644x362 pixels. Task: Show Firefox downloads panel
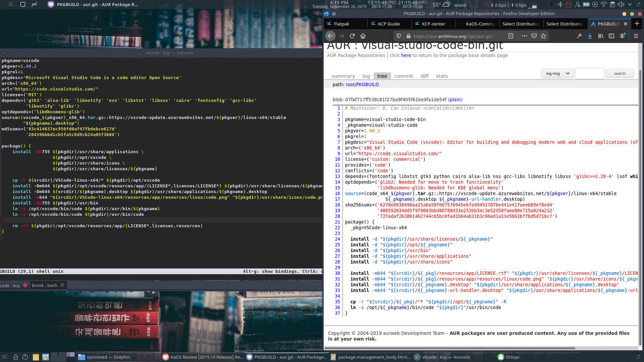pyautogui.click(x=590, y=36)
